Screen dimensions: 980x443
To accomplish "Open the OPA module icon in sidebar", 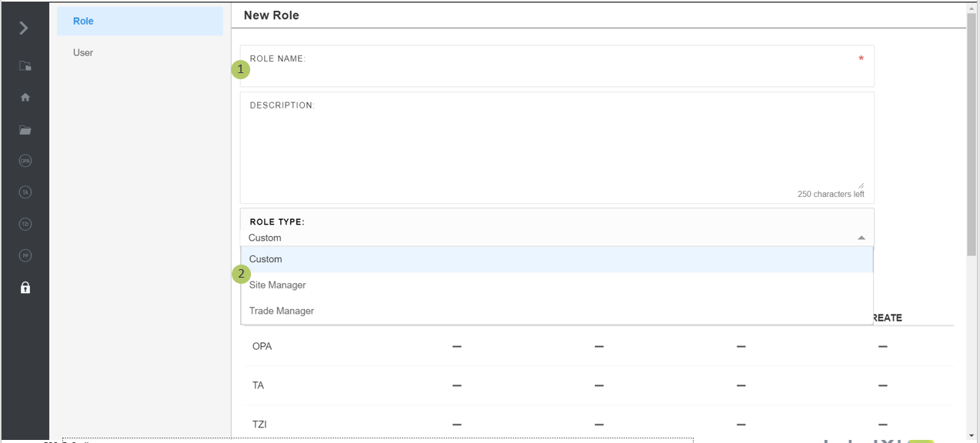I will coord(25,161).
